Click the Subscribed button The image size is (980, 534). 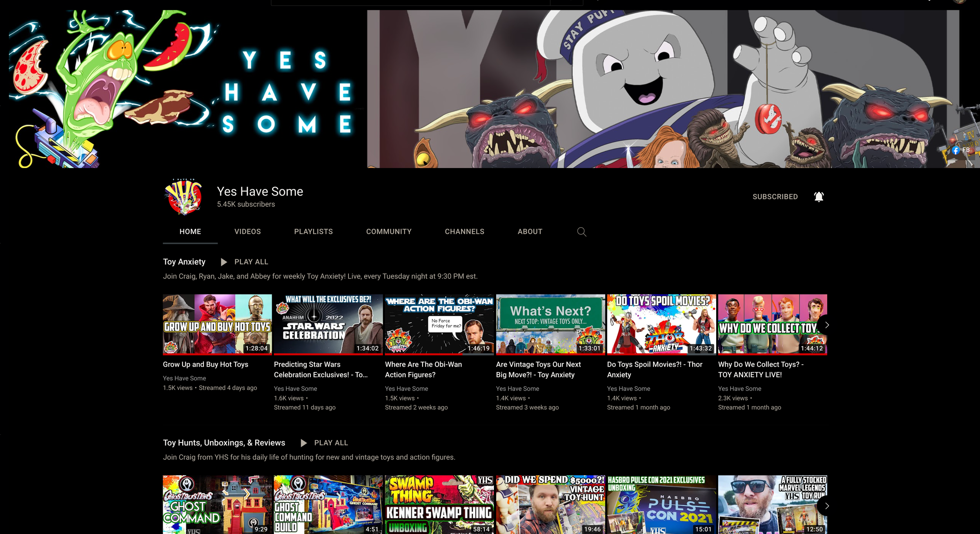(x=775, y=197)
